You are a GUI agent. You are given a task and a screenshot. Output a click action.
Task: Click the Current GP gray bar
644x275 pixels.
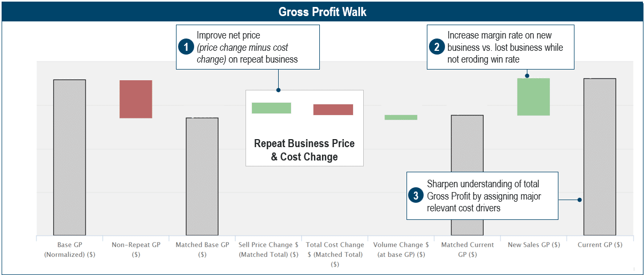pos(600,157)
